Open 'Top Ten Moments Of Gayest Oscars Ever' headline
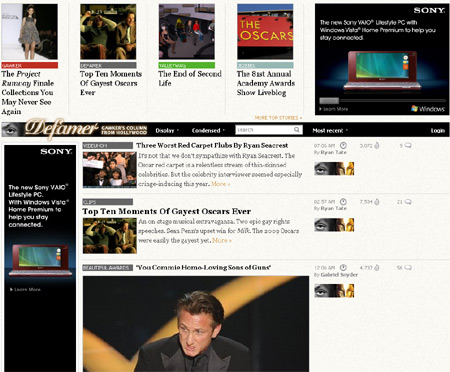Image resolution: width=450 pixels, height=372 pixels. click(x=166, y=211)
